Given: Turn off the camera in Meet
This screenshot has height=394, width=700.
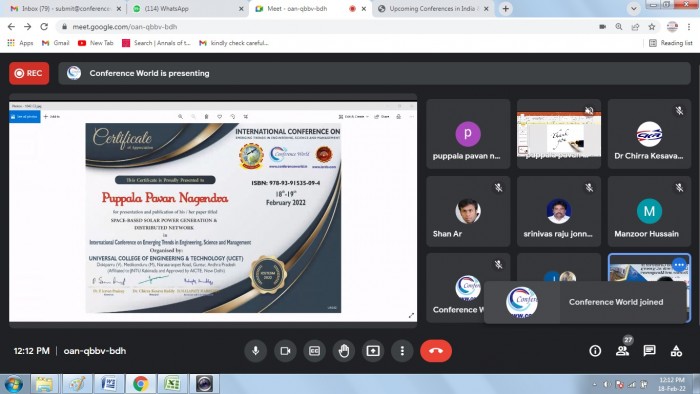Looking at the screenshot, I should tap(285, 351).
